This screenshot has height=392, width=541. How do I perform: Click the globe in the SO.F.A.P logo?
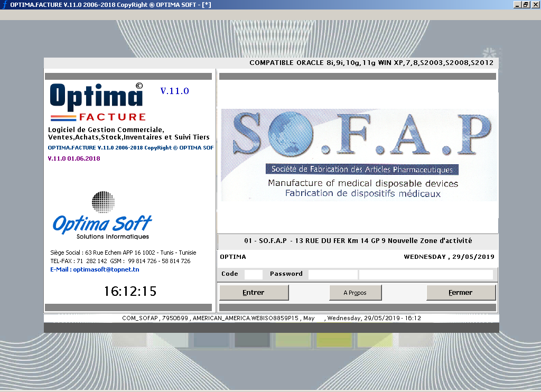(291, 135)
